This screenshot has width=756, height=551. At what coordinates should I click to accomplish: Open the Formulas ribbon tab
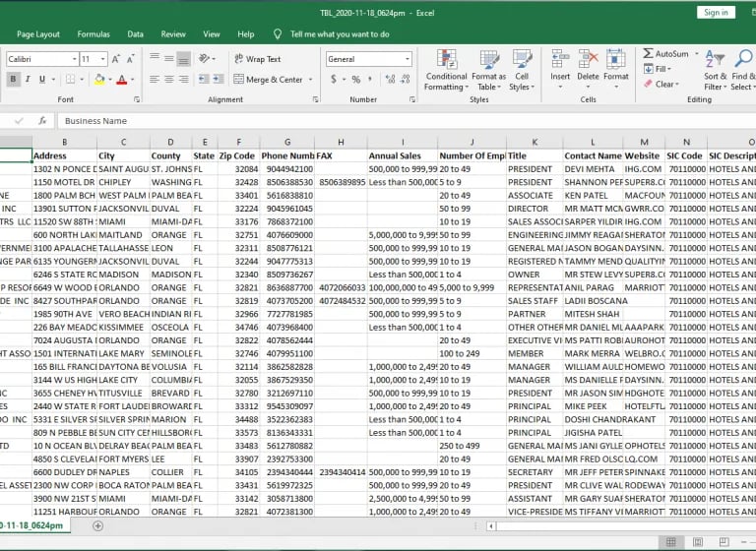94,34
